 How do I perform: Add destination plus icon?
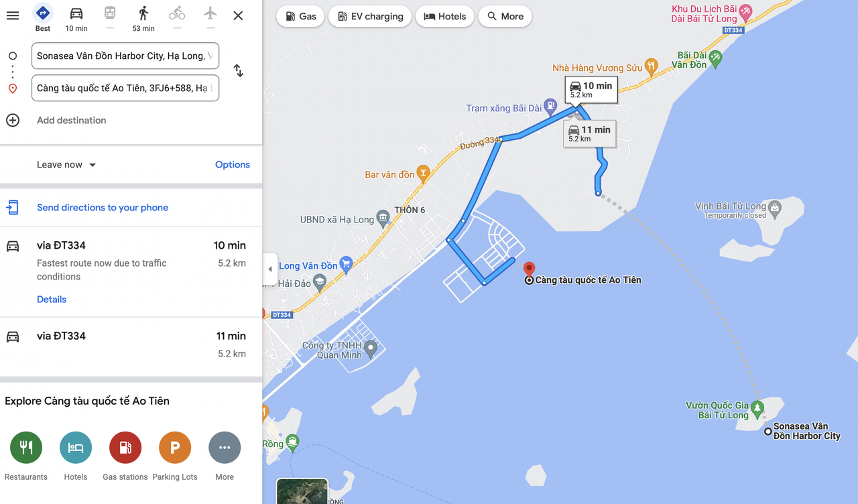(x=13, y=120)
